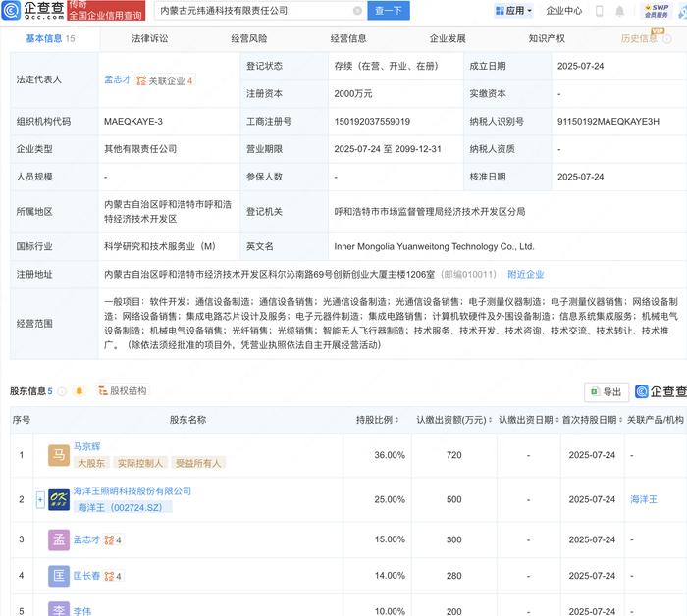The image size is (687, 616).
Task: Click the 查一下 search button
Action: 389,11
